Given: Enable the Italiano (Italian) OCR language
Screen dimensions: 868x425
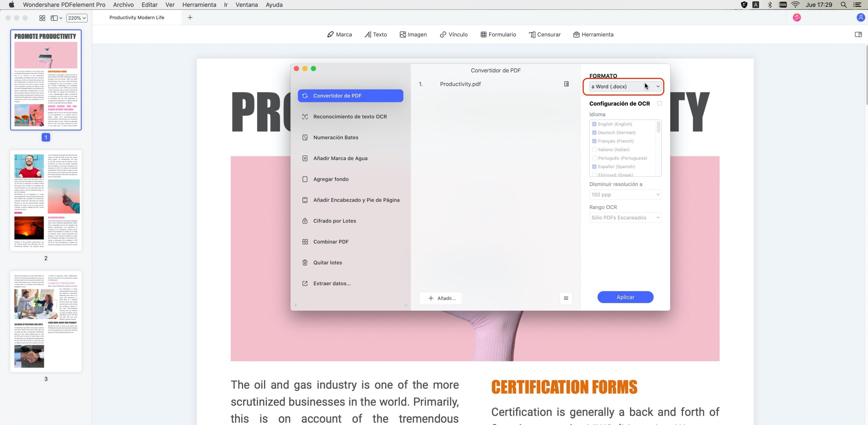Looking at the screenshot, I should (594, 149).
